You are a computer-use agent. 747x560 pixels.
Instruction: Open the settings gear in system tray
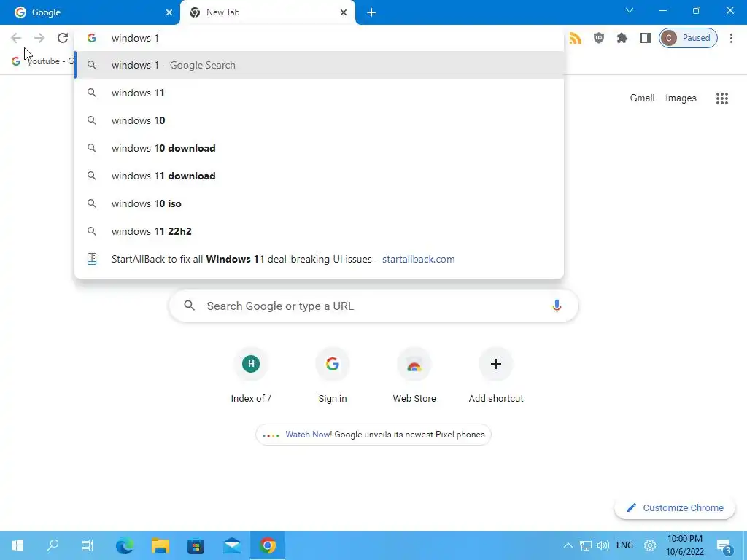(650, 545)
